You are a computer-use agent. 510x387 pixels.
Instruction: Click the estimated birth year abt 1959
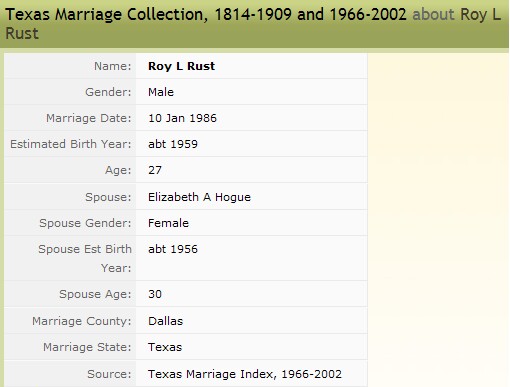tap(173, 144)
